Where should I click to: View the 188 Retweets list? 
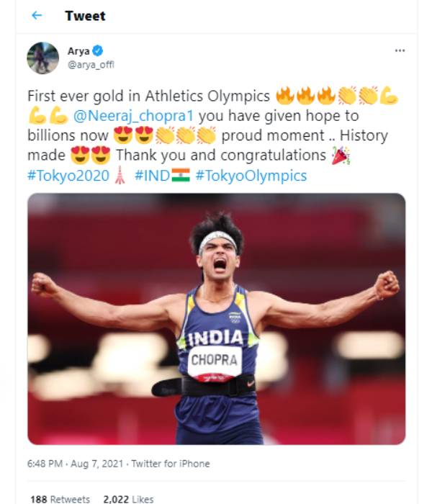coord(60,499)
